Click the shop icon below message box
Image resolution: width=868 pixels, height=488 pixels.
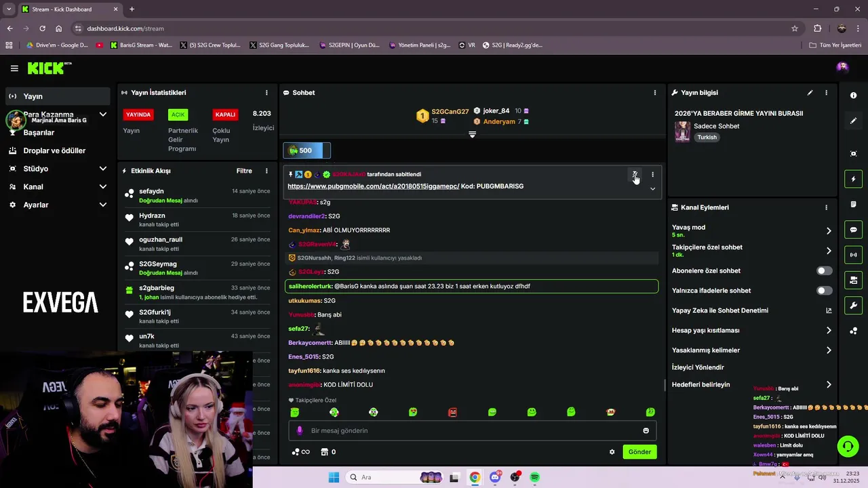pos(324,452)
